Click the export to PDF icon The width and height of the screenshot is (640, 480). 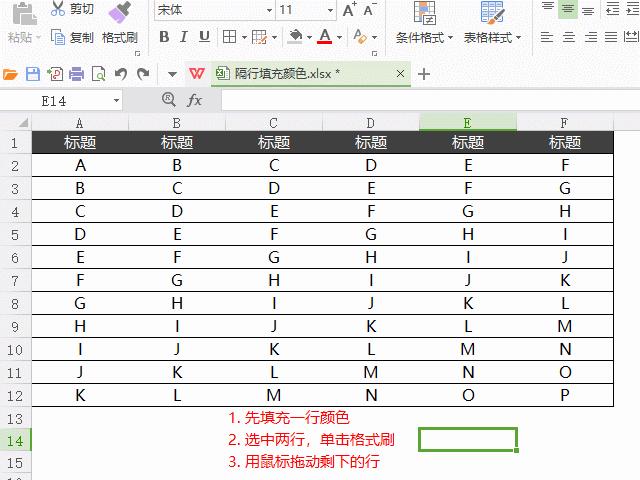coord(55,74)
